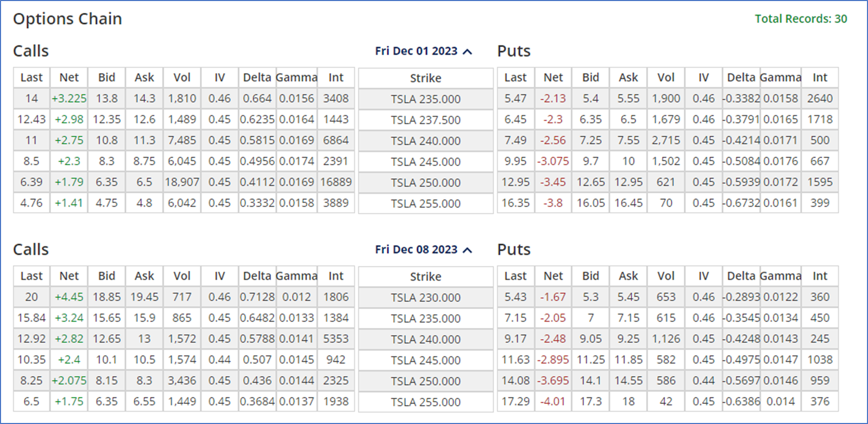Sort Dec 01 calls by Vol header

click(x=182, y=78)
